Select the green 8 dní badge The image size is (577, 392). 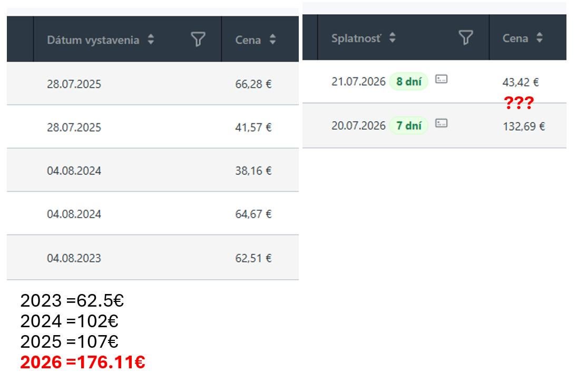click(x=409, y=81)
